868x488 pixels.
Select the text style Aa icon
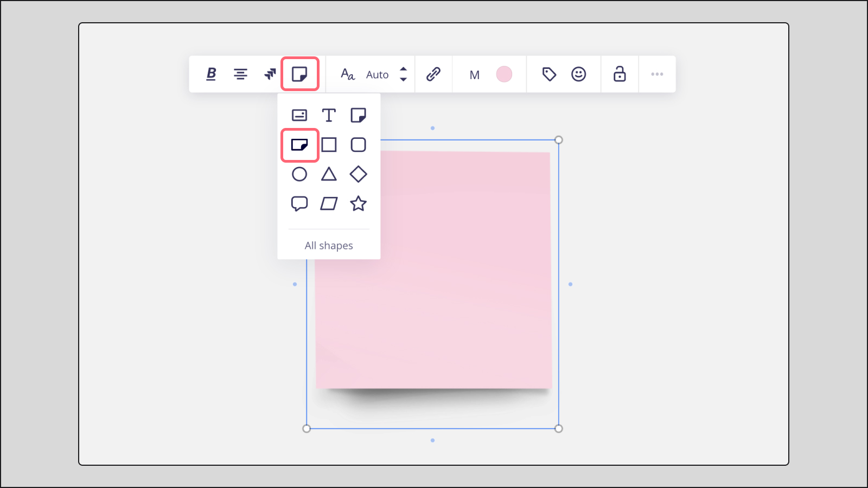coord(347,74)
